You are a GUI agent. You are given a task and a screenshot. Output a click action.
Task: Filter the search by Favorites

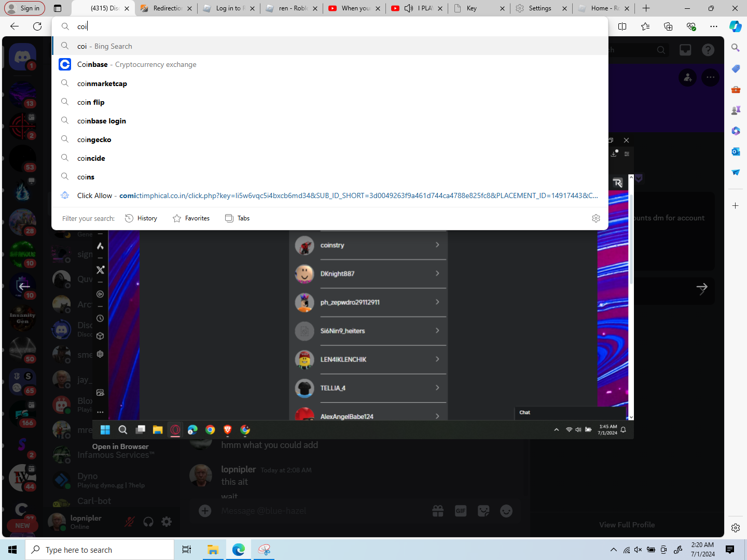[191, 218]
